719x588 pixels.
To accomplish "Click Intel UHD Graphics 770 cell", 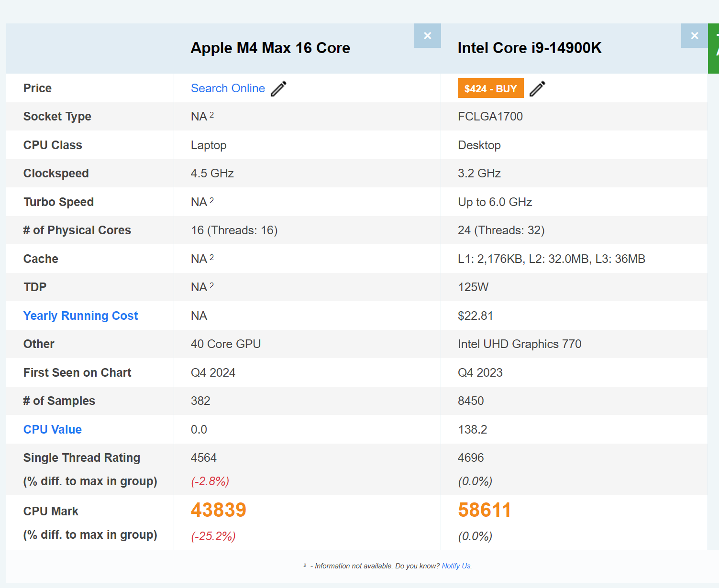I will (x=520, y=344).
